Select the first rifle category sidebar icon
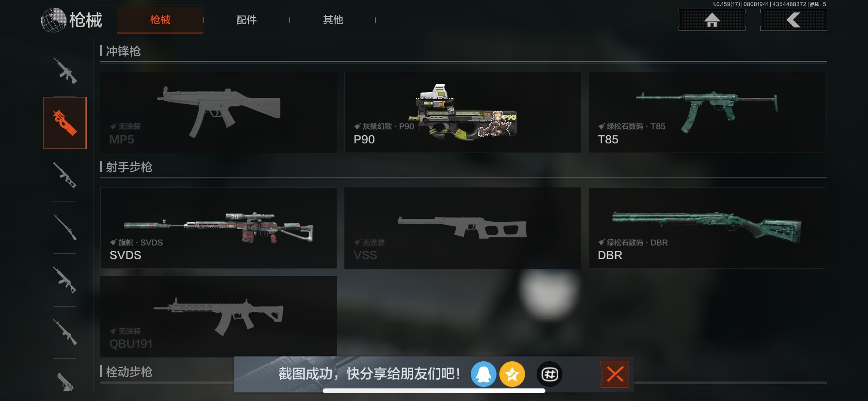The height and width of the screenshot is (401, 868). click(65, 71)
